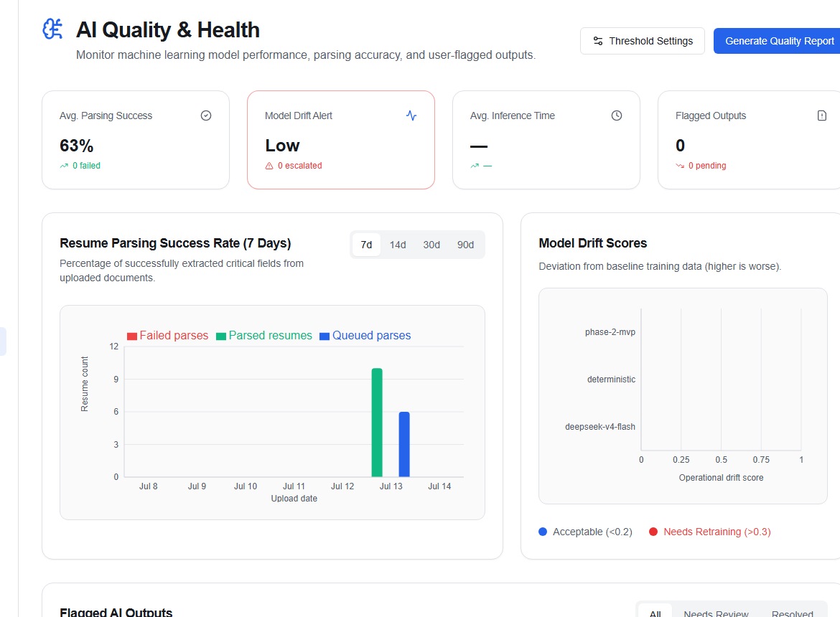840x617 pixels.
Task: Click the Flagged AI Outputs heading
Action: coord(116,612)
